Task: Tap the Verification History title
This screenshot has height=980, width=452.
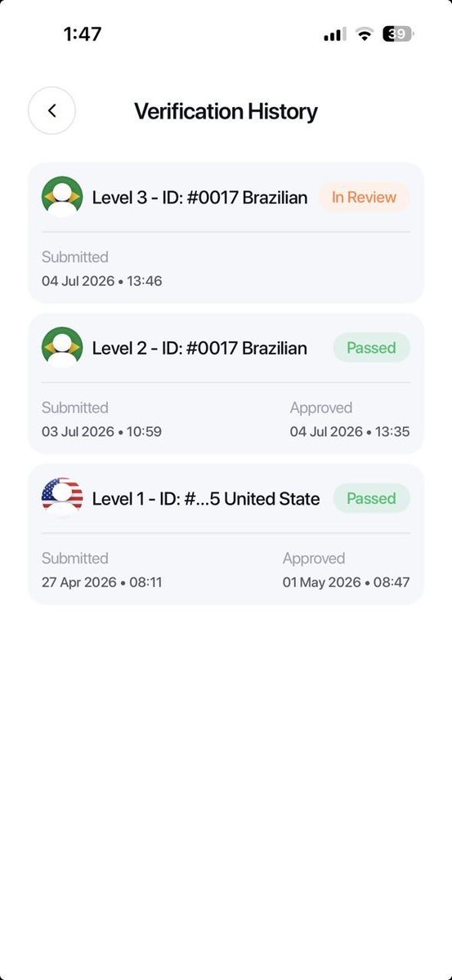Action: click(226, 111)
